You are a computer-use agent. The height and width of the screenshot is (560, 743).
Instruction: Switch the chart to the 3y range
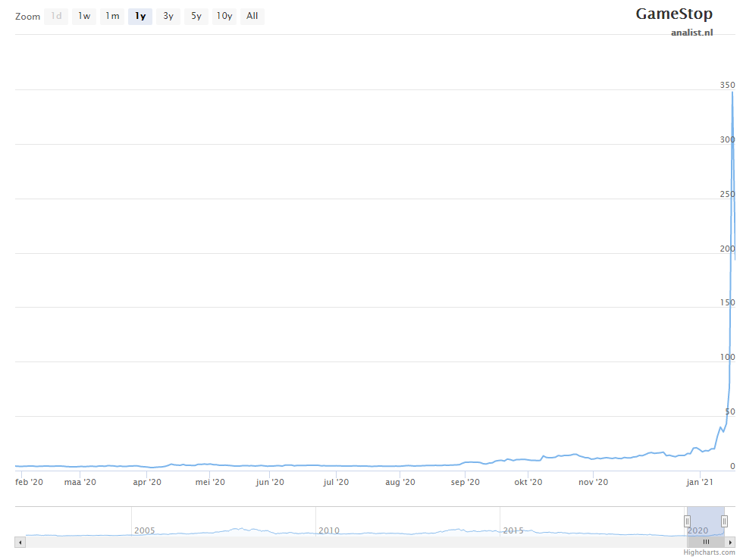point(168,16)
